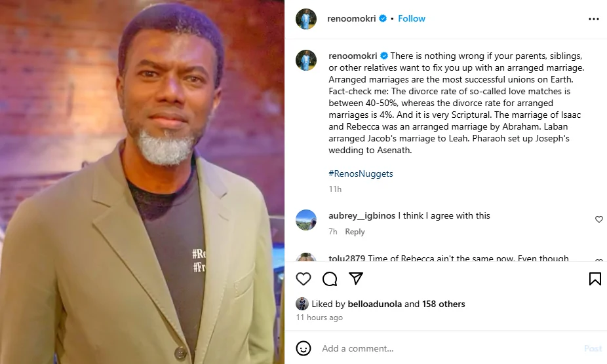Click renoomokri's header profile picture

pyautogui.click(x=306, y=19)
